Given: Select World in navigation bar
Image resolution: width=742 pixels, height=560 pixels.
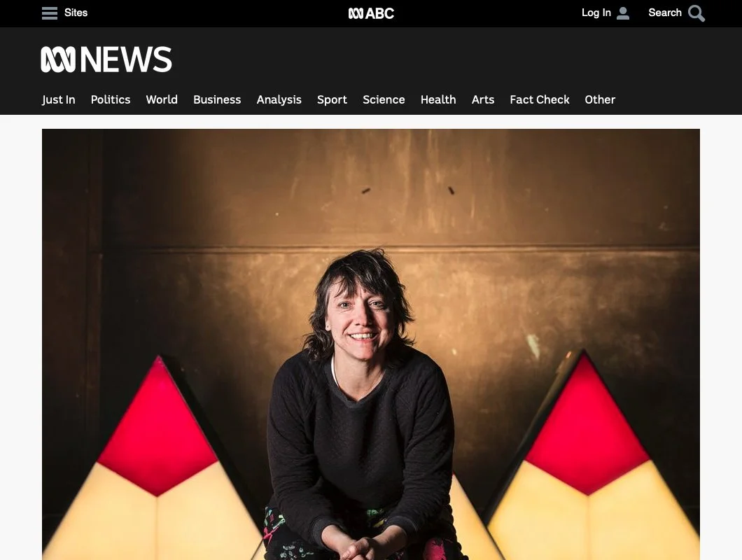Looking at the screenshot, I should 162,99.
